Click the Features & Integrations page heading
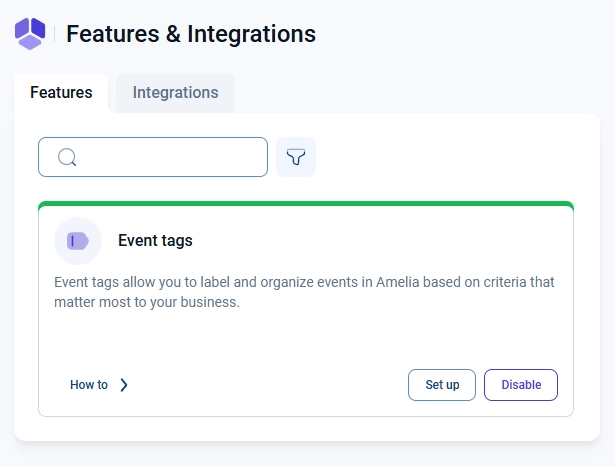 (x=191, y=34)
